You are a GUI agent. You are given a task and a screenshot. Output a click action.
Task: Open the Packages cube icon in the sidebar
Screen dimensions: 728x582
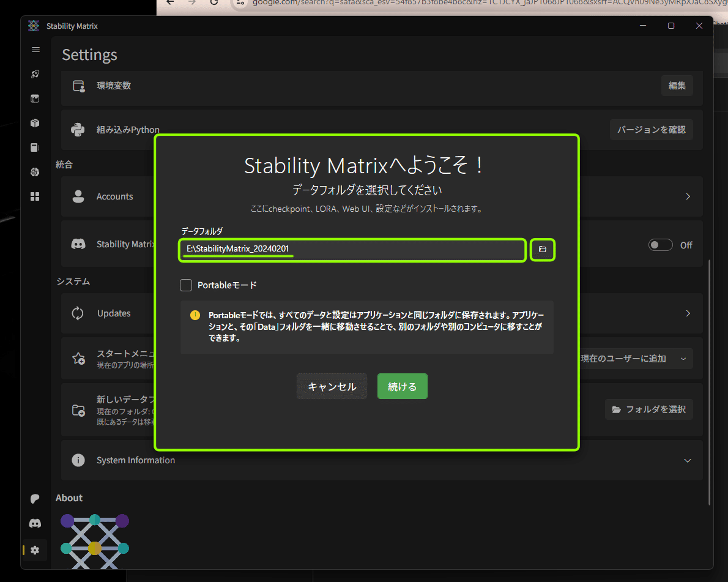pos(35,123)
